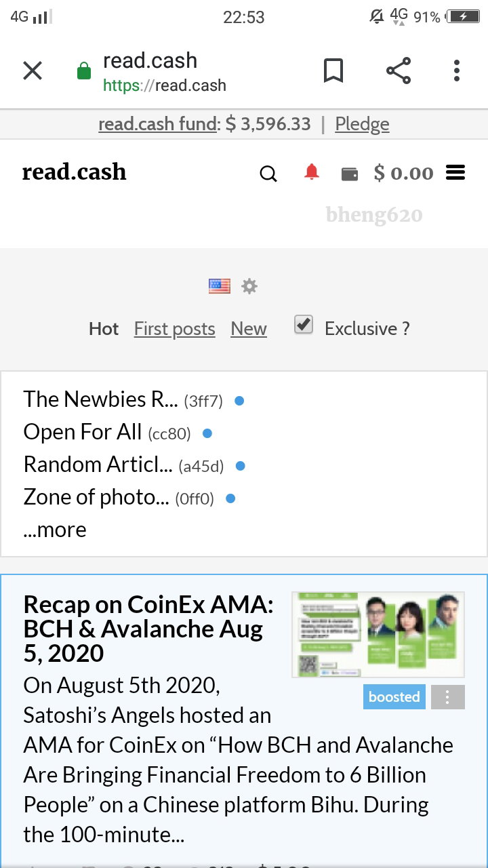Screen dimensions: 488x868
Task: Toggle the Exclusive checkbox
Action: point(304,325)
